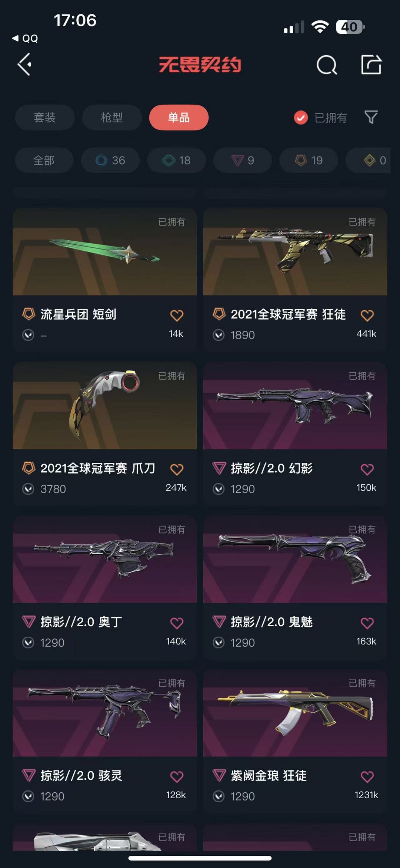Viewport: 400px width, 868px height.
Task: Select the 全部 rarity filter
Action: (x=44, y=160)
